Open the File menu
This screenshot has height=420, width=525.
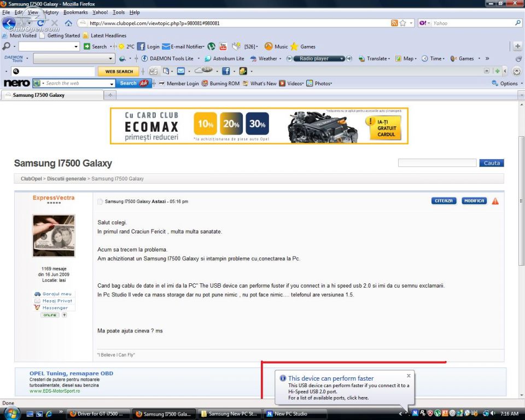click(6, 13)
